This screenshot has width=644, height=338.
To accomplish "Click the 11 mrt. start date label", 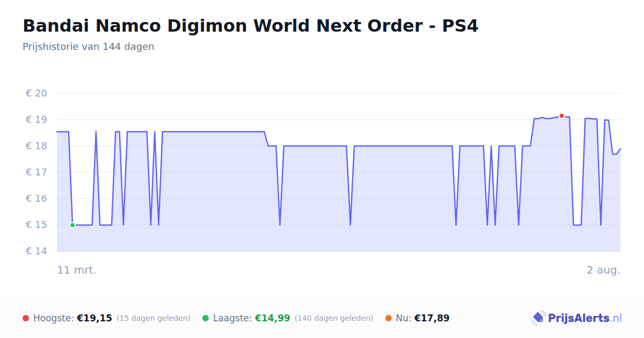I will pyautogui.click(x=77, y=270).
